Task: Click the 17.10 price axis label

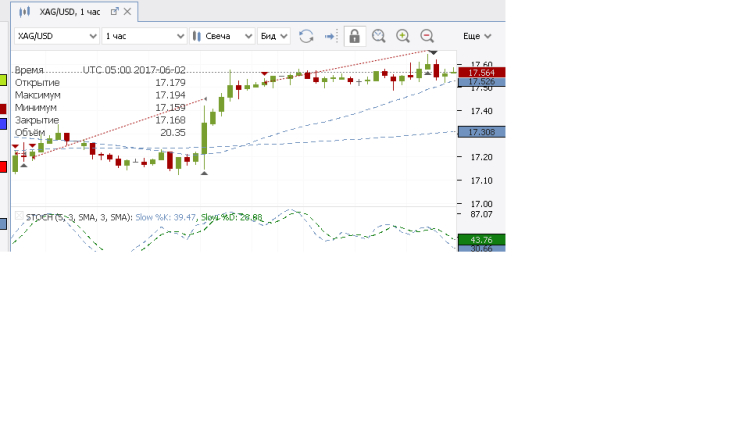Action: pos(481,181)
